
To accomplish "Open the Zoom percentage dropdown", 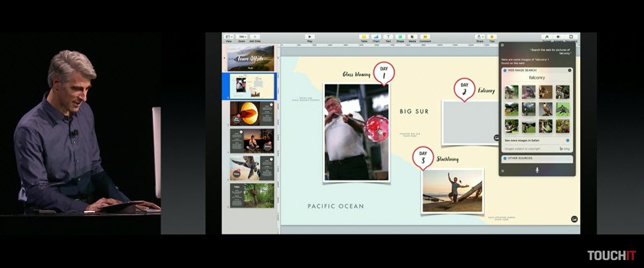I will tap(242, 37).
